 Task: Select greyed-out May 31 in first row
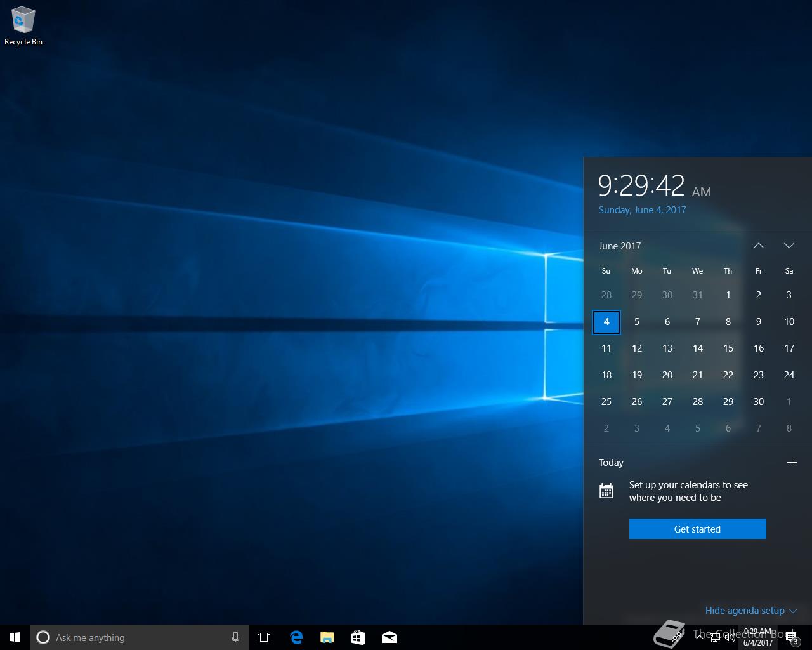click(698, 295)
